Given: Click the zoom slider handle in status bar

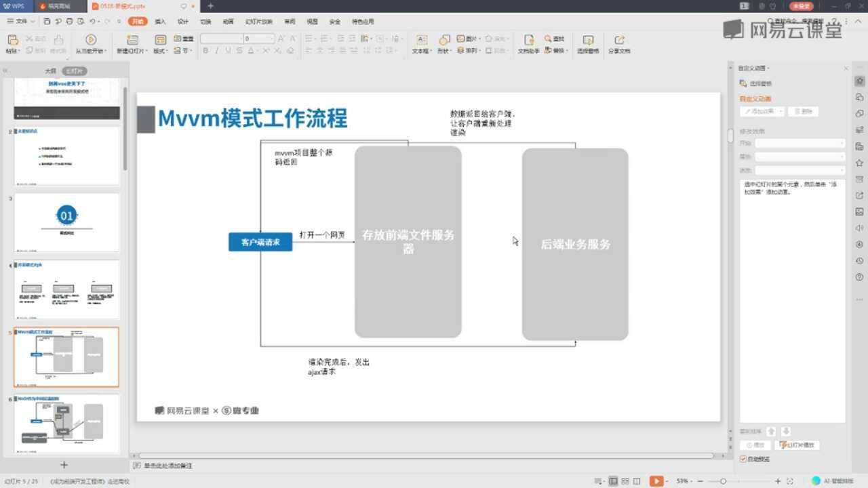Looking at the screenshot, I should click(x=723, y=481).
